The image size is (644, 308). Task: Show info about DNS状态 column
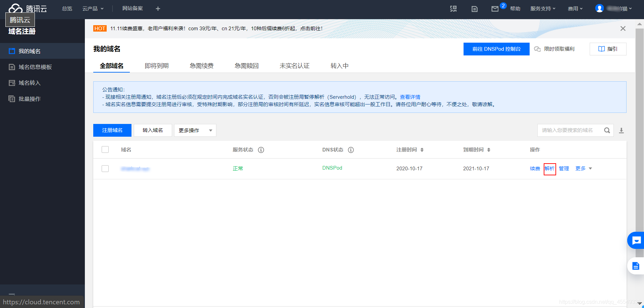351,150
